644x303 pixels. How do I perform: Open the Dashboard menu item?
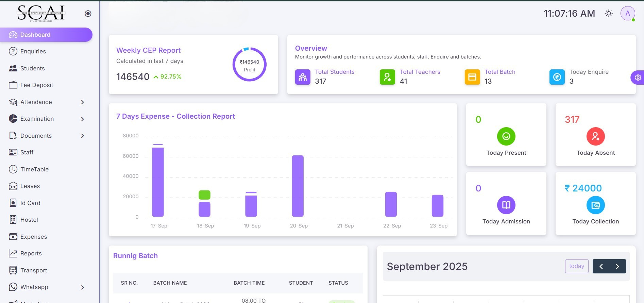tap(46, 35)
